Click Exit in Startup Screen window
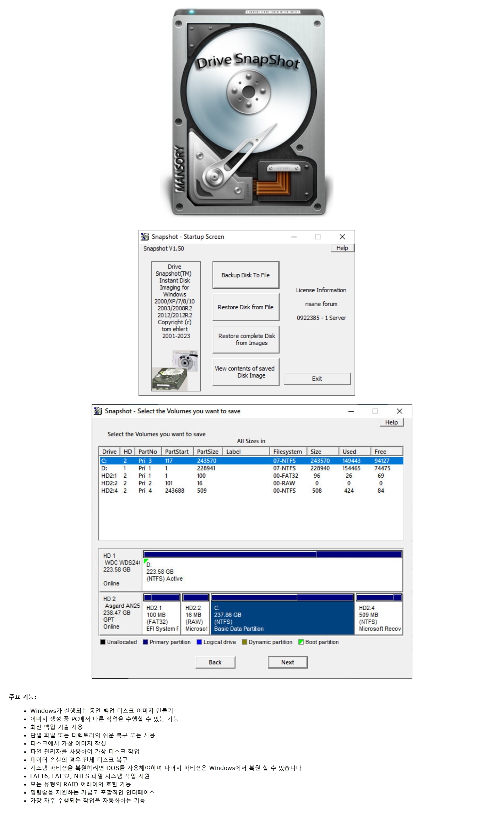Screen dimensions: 504x813 [317, 379]
